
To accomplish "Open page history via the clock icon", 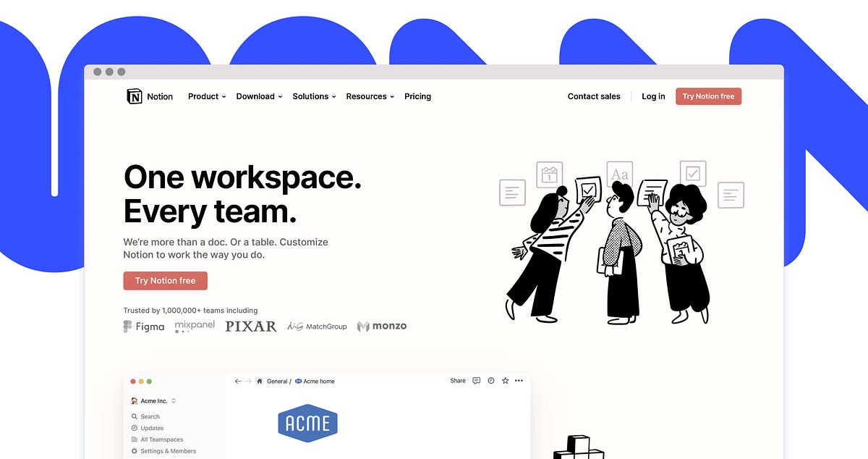I will [490, 381].
